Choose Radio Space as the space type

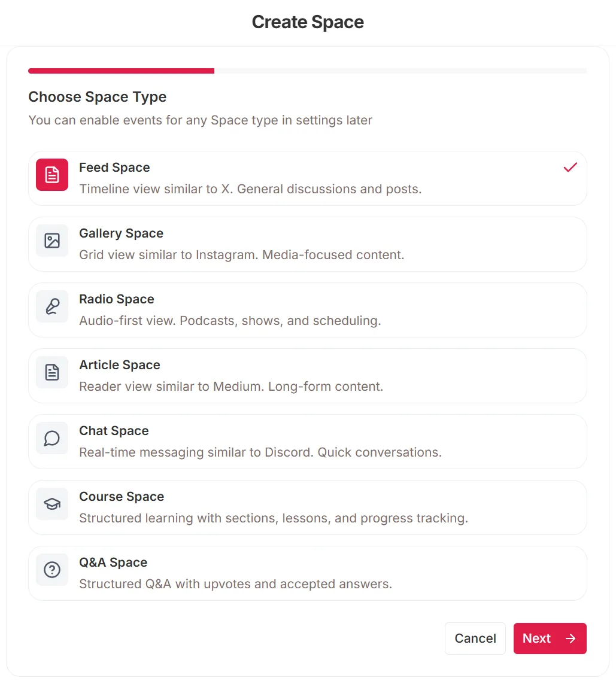coord(308,310)
